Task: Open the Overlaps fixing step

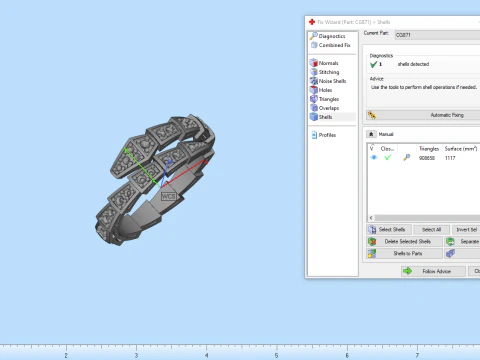Action: click(324, 108)
